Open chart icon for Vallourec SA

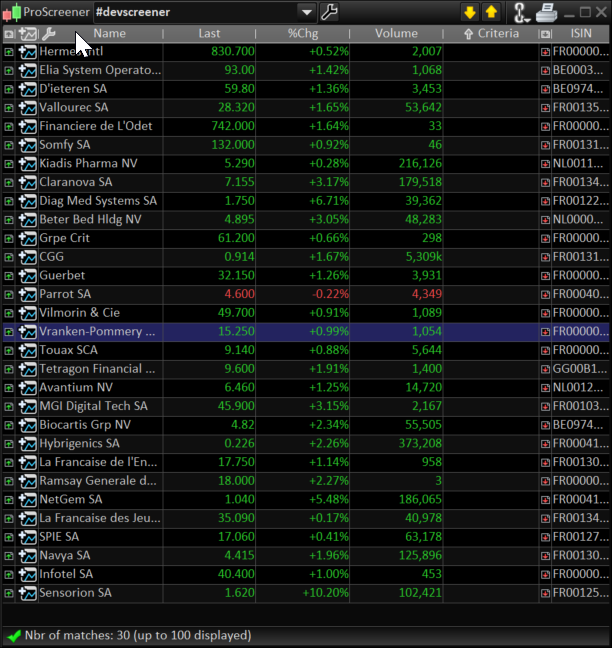pyautogui.click(x=28, y=107)
